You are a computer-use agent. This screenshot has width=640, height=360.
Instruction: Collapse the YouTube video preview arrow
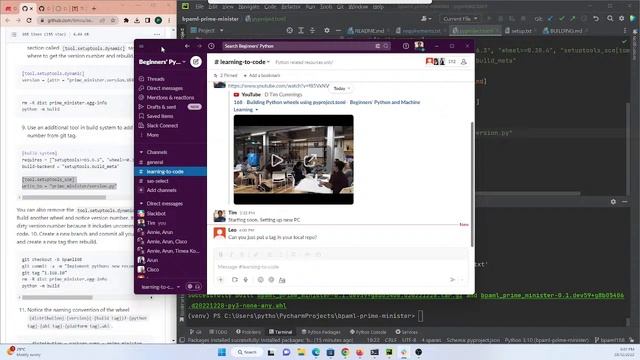(257, 110)
